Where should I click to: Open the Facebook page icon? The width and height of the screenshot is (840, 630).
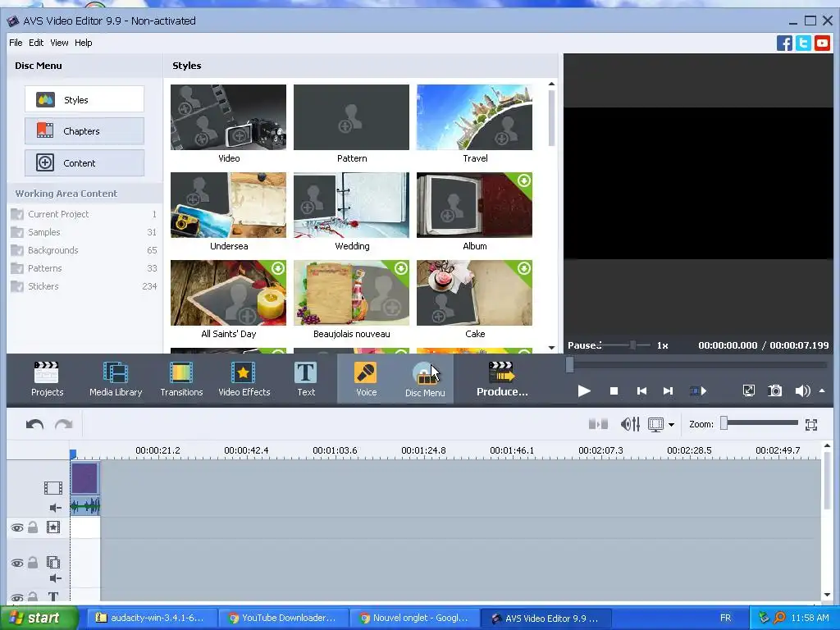[x=784, y=43]
